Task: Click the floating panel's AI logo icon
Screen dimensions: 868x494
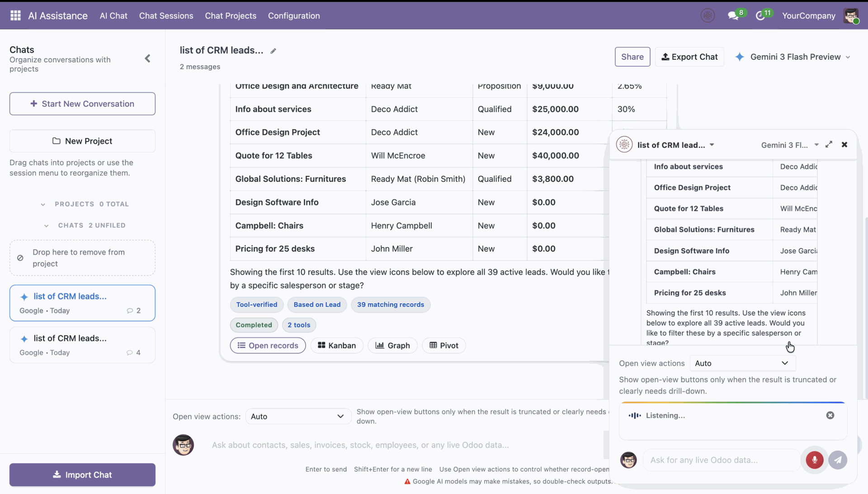Action: coord(624,145)
